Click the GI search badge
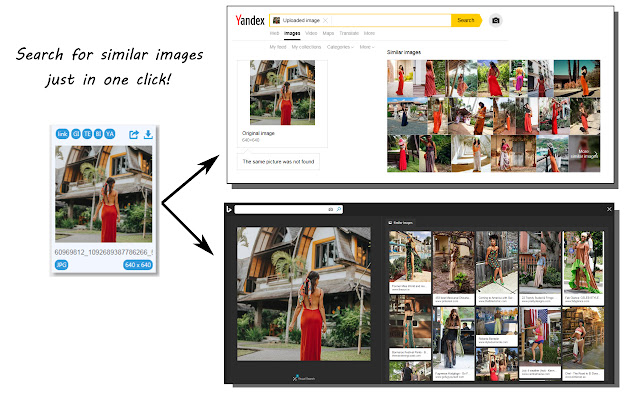Viewport: 640px width, 400px height. (76, 134)
